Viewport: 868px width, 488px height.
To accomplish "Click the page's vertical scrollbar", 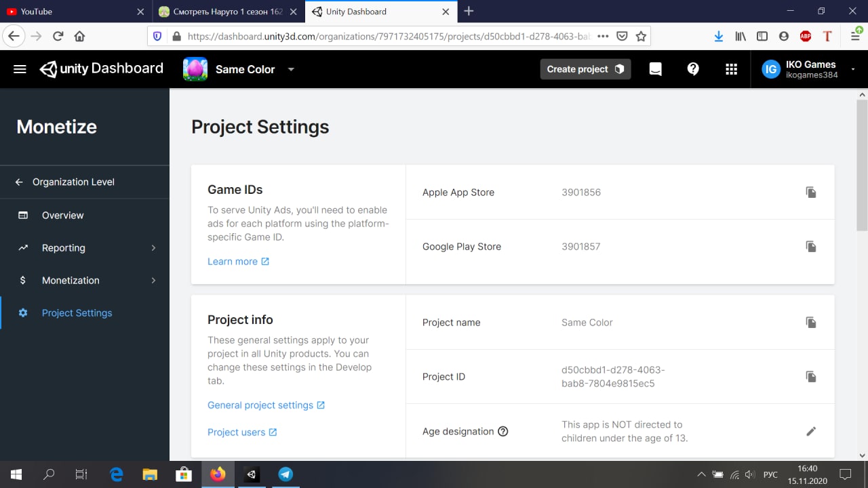I will coord(862,165).
